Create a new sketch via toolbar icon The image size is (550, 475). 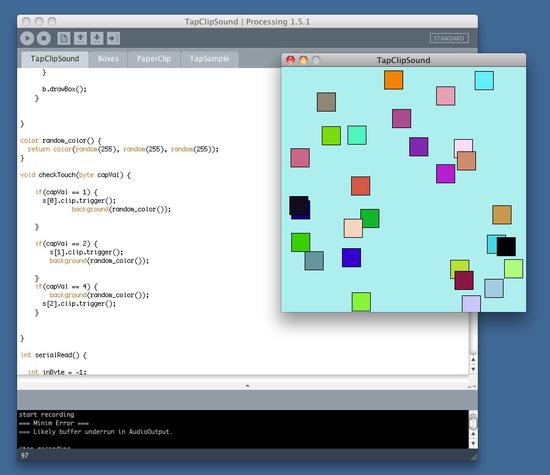(64, 38)
